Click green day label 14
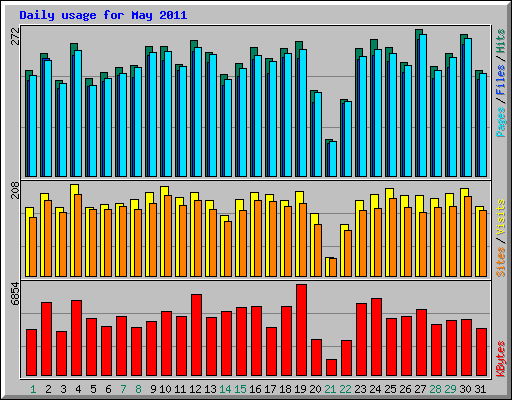Image resolution: width=512 pixels, height=400 pixels. pyautogui.click(x=225, y=389)
